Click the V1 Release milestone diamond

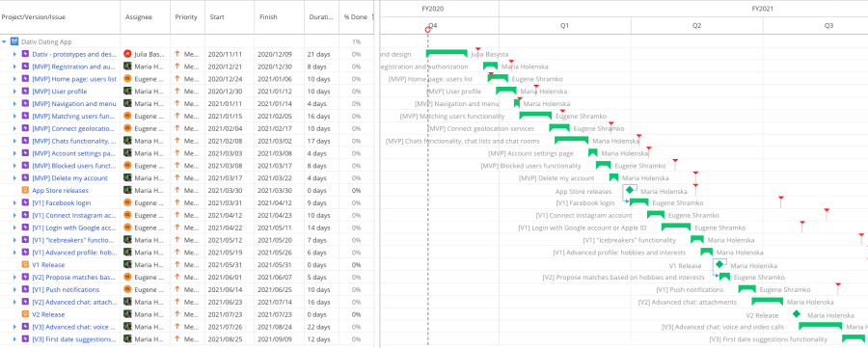click(x=719, y=264)
